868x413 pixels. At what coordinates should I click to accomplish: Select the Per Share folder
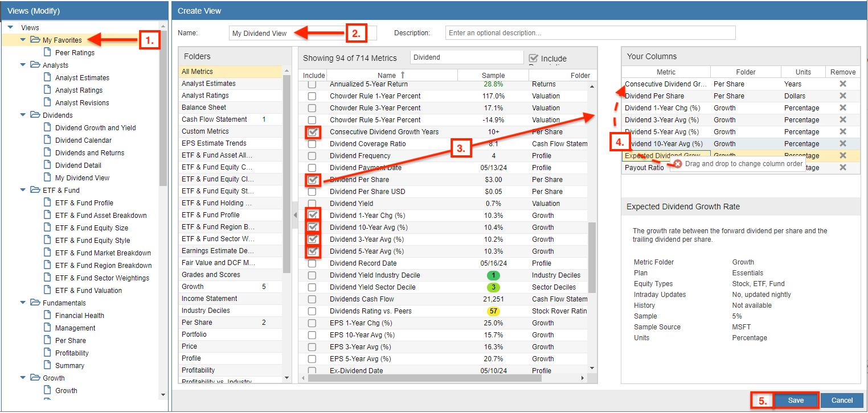230,323
